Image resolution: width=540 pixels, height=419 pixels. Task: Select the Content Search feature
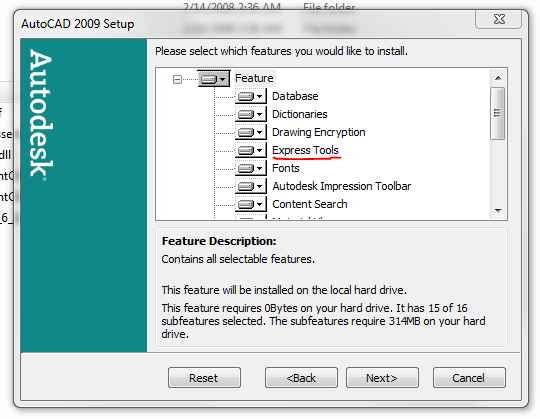point(310,204)
